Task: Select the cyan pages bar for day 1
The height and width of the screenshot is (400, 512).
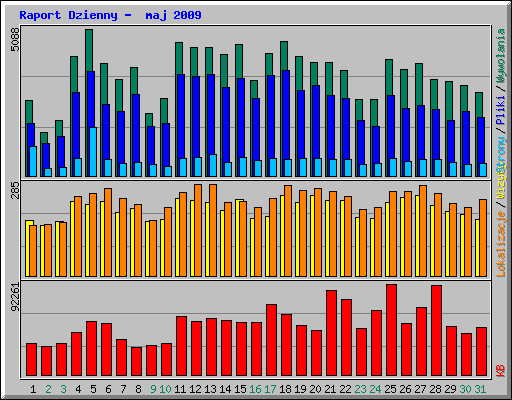Action: click(x=33, y=161)
